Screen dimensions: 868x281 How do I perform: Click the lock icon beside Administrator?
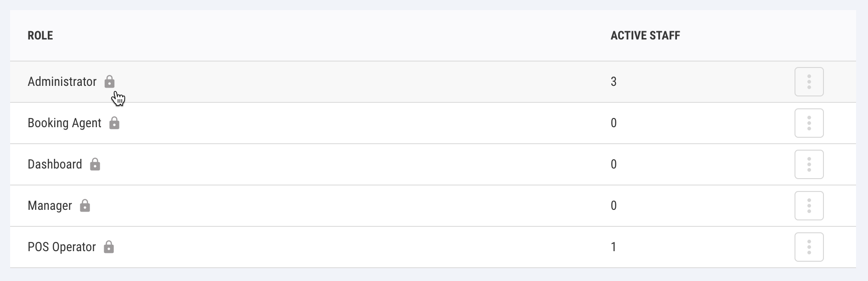109,82
